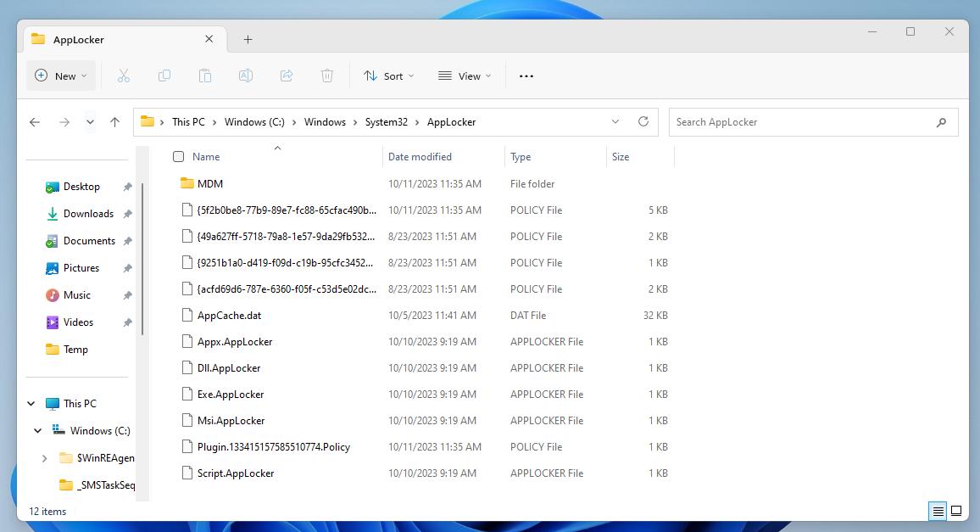This screenshot has height=532, width=980.
Task: Add a new tab in File Explorer
Action: coord(248,39)
